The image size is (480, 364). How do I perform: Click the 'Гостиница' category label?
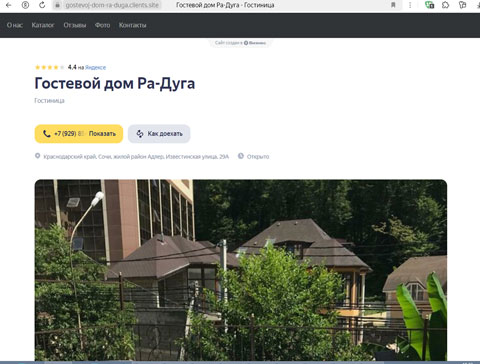click(x=49, y=101)
